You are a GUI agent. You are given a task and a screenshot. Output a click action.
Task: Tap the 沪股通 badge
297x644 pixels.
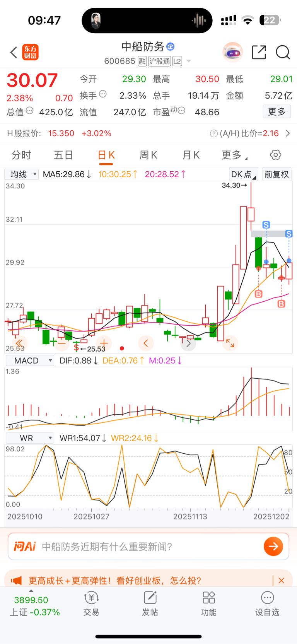tap(159, 61)
